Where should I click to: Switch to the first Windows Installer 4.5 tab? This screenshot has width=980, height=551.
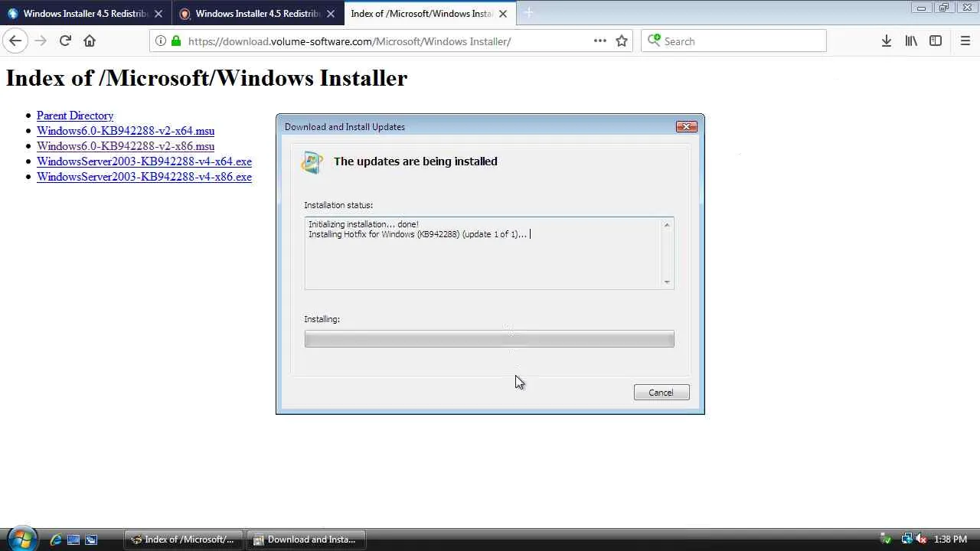(x=85, y=14)
